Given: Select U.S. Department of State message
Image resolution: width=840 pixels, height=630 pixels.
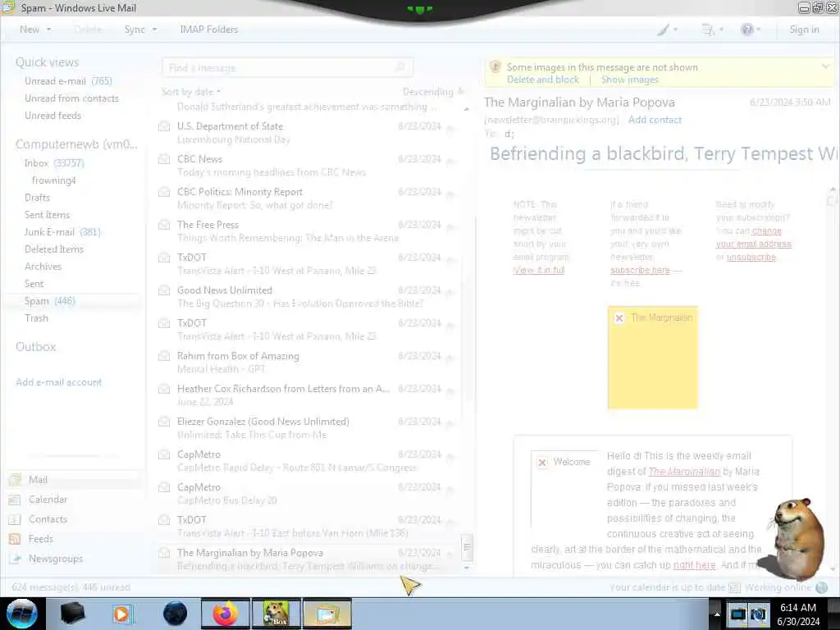Looking at the screenshot, I should click(x=305, y=132).
